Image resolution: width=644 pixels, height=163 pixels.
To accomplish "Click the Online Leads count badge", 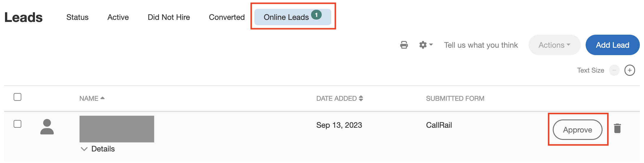I will [316, 15].
